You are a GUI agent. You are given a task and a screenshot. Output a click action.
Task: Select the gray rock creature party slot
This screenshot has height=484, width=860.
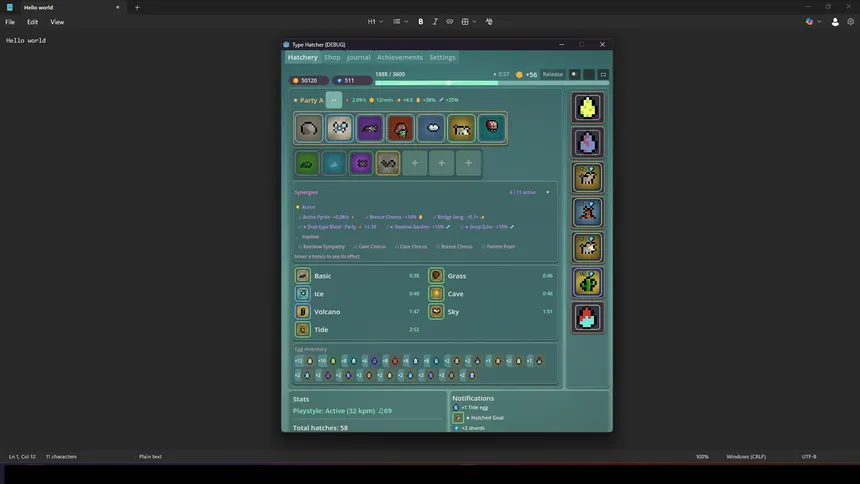point(309,128)
